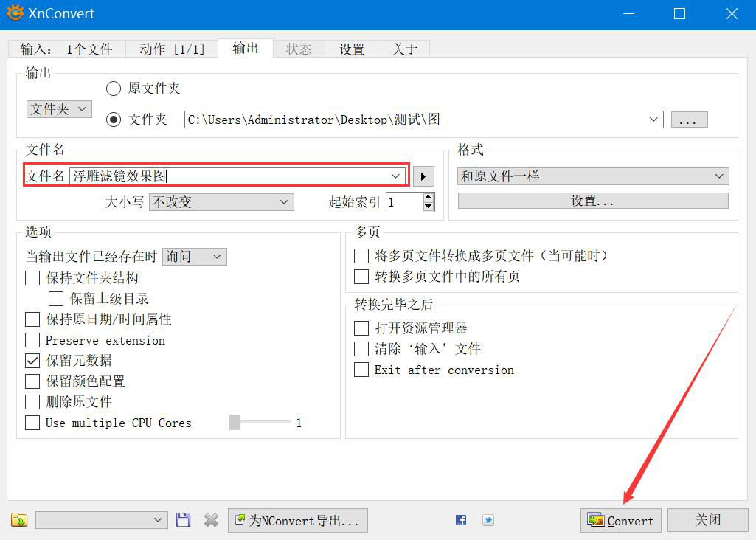Check 转换多页文件中的所有页 option
Viewport: 756px width, 540px height.
pyautogui.click(x=361, y=277)
